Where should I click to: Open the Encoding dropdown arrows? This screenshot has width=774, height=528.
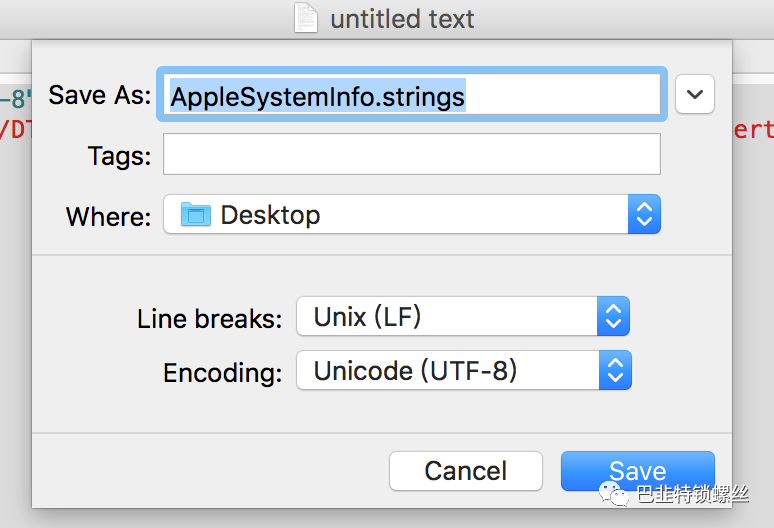point(615,370)
